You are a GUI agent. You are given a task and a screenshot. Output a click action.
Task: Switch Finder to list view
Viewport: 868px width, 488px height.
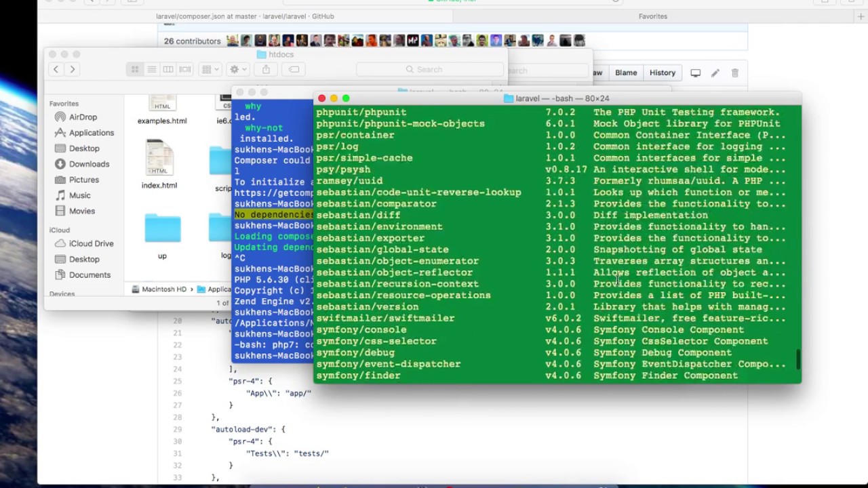coord(151,69)
